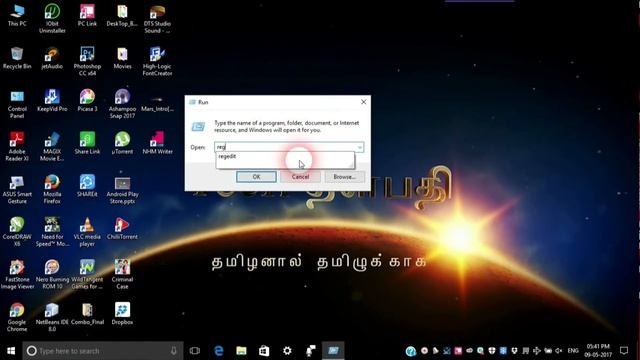Open Task View from taskbar
The image size is (640, 360).
pos(195,351)
